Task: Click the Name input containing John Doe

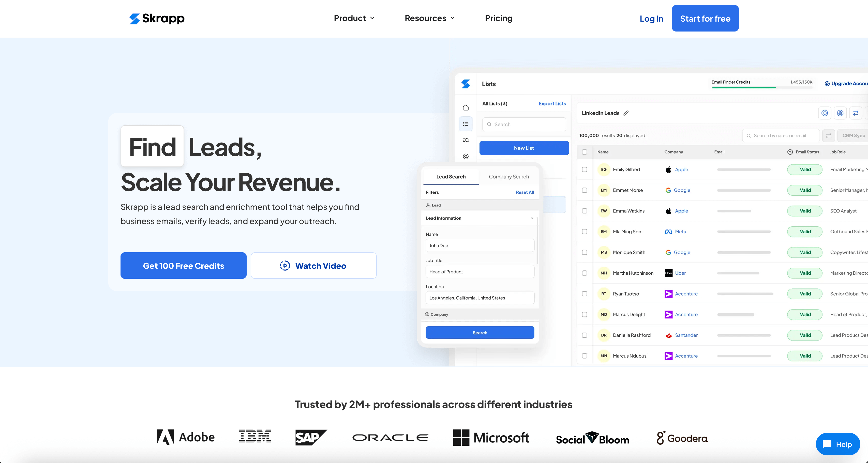Action: (480, 245)
